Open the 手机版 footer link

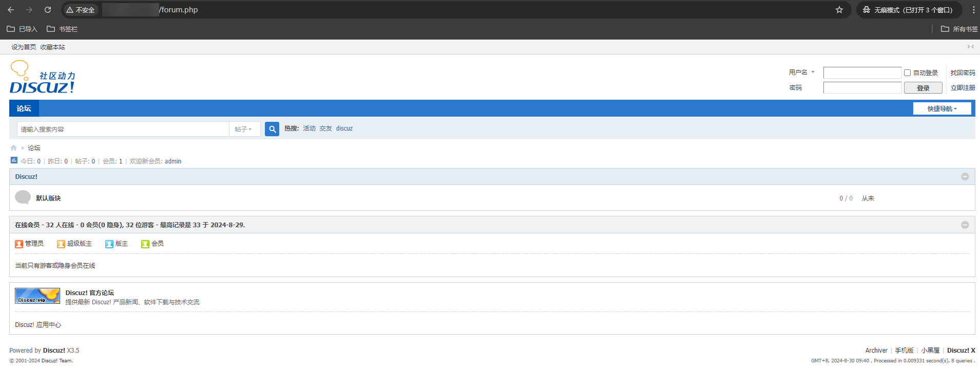905,351
